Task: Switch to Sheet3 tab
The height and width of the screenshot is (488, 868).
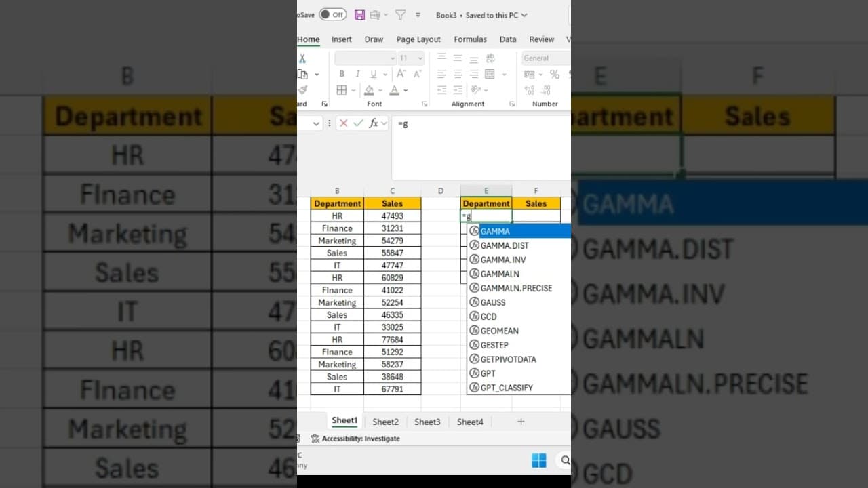Action: click(x=427, y=422)
